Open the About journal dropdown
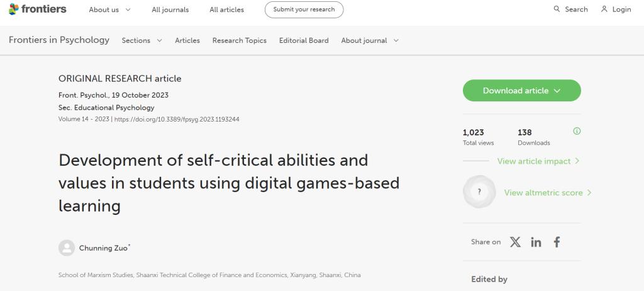The width and height of the screenshot is (644, 291). coord(370,40)
